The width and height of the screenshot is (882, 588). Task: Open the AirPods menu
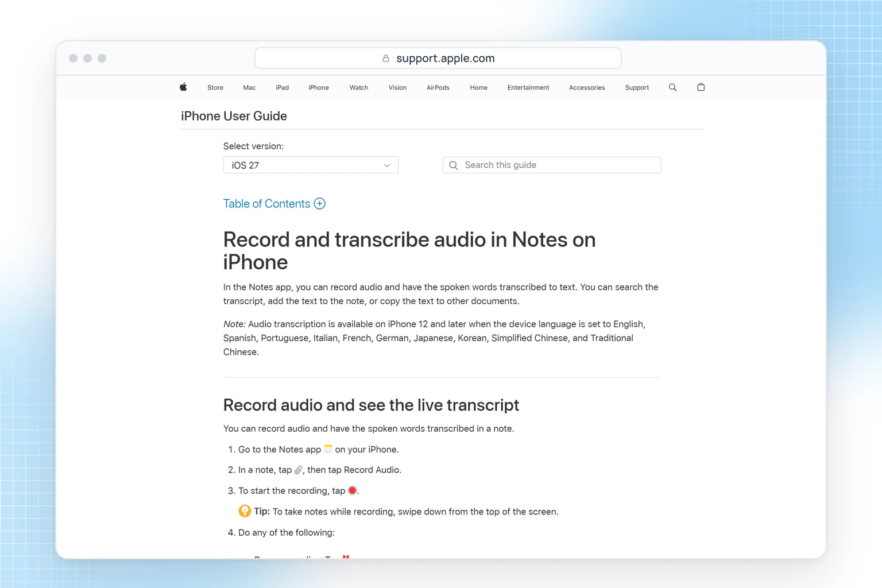[x=438, y=87]
